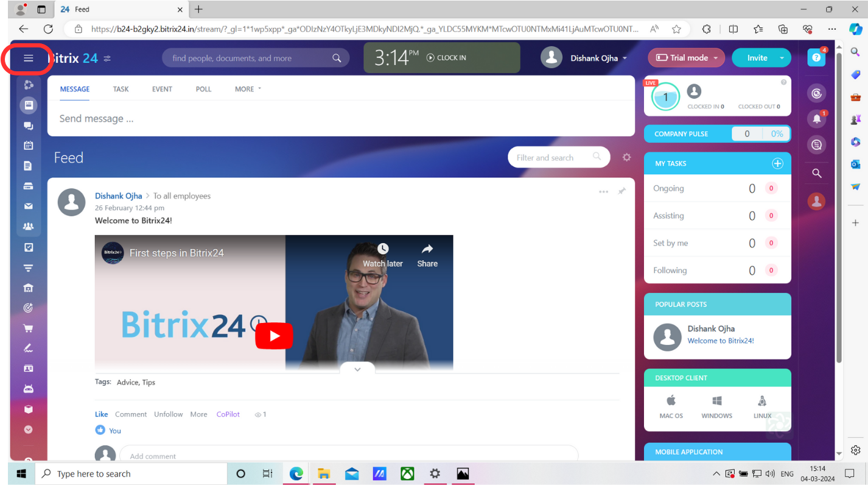Open the Advice tag

(x=127, y=383)
